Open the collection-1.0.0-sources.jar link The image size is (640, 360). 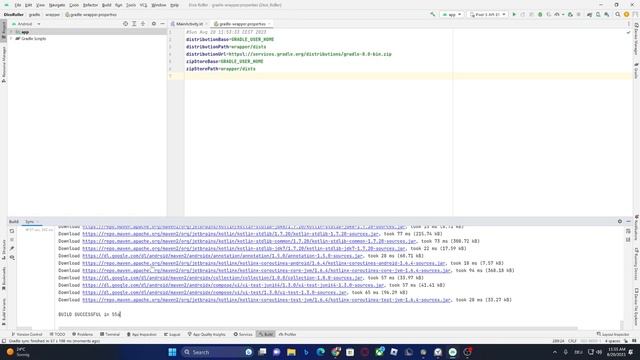[222, 278]
